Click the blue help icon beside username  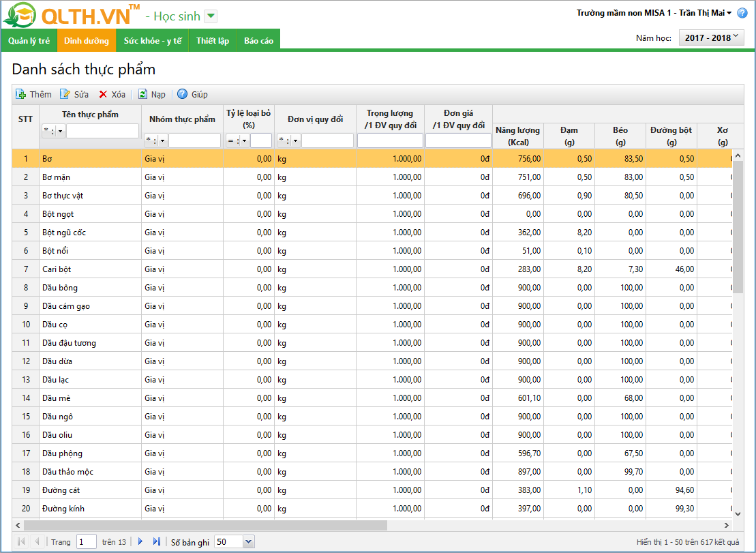[x=742, y=13]
